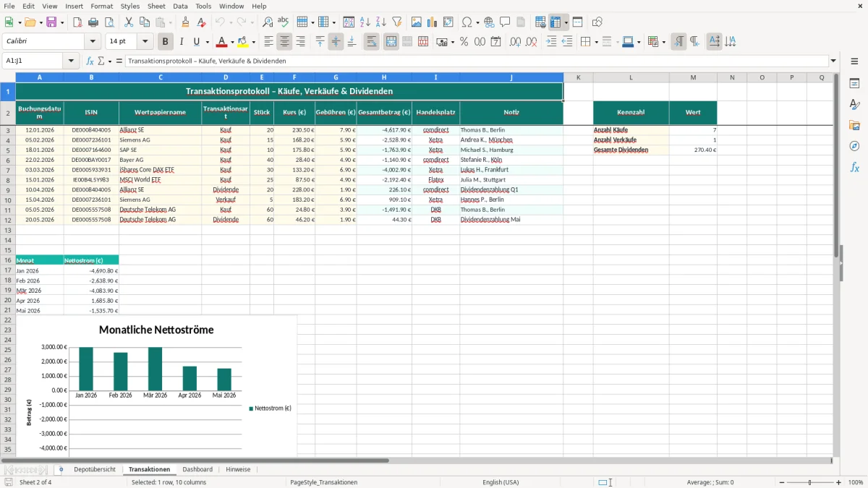Click the Clear Direct Formatting icon
The width and height of the screenshot is (868, 488).
click(x=201, y=22)
